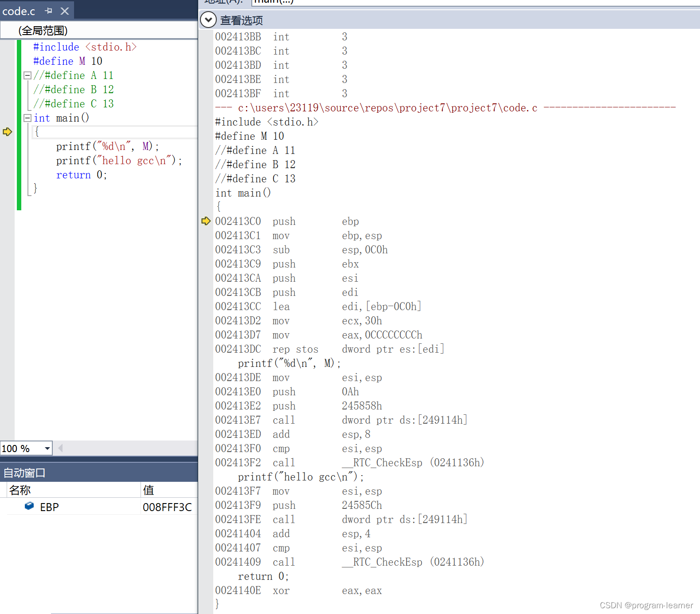This screenshot has width=700, height=614.
Task: Click the printf("hello gcc\n"); line in the editor
Action: click(x=119, y=161)
